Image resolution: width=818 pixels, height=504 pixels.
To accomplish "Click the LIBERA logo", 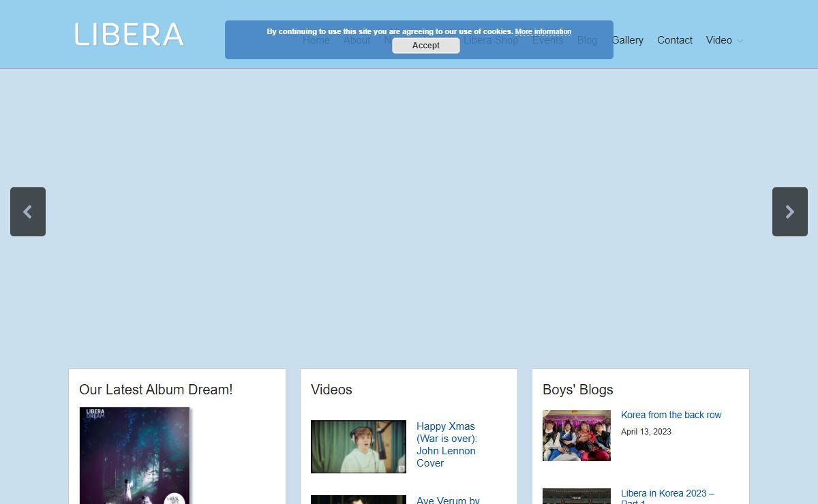I will click(x=129, y=35).
